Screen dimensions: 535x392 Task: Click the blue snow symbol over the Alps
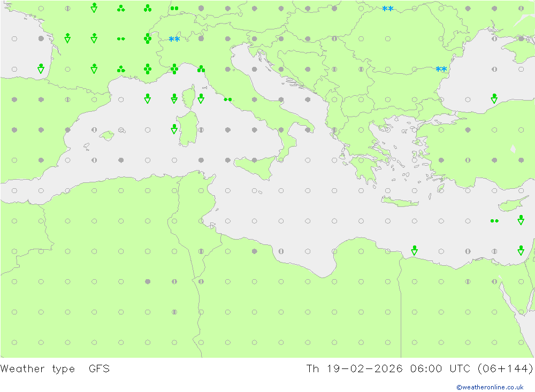(x=174, y=39)
